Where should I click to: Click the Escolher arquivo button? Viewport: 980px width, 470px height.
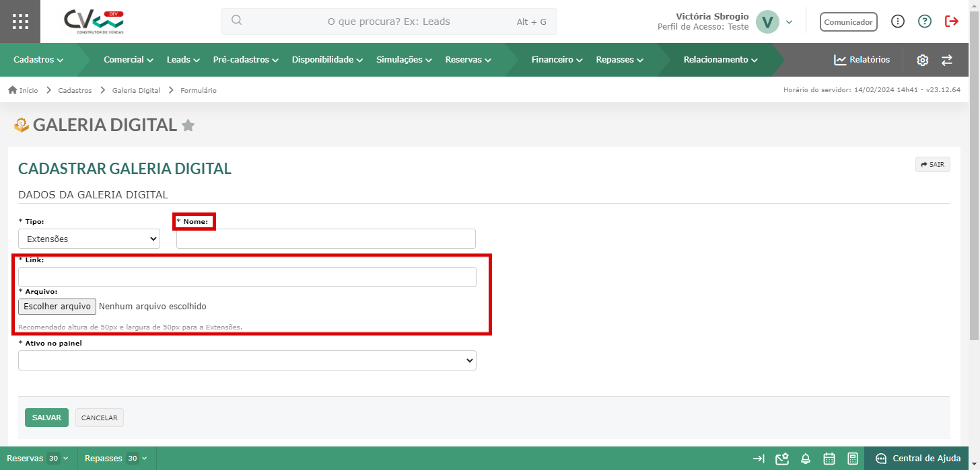coord(57,307)
